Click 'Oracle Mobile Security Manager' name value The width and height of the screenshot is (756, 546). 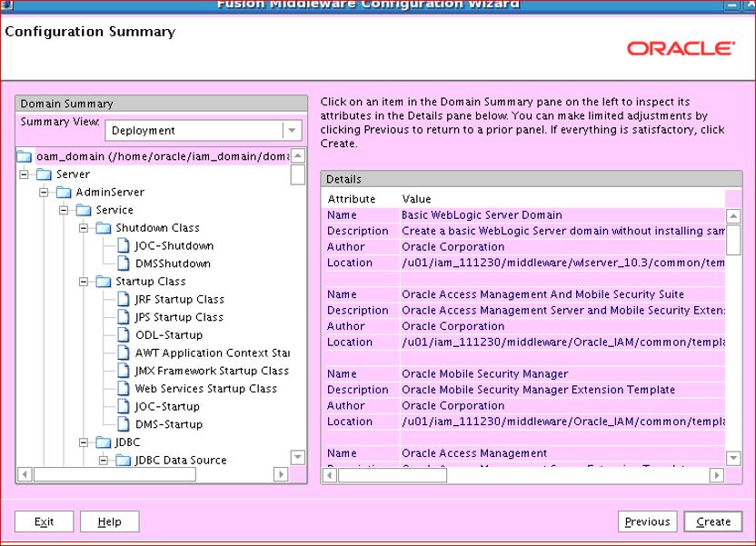point(485,373)
